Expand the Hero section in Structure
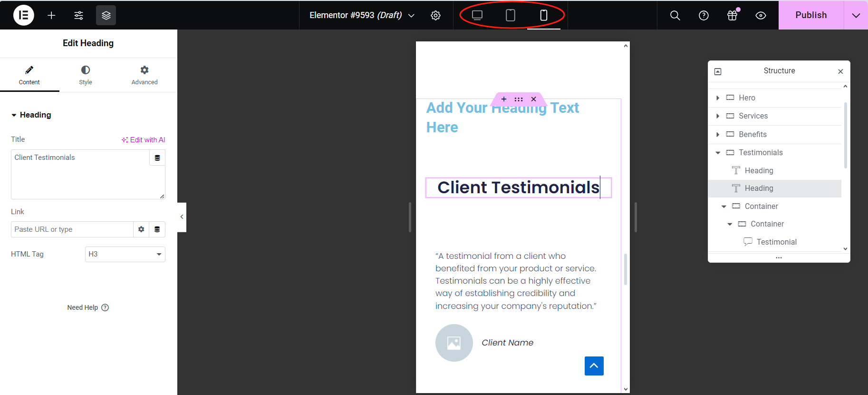This screenshot has width=868, height=395. tap(718, 98)
